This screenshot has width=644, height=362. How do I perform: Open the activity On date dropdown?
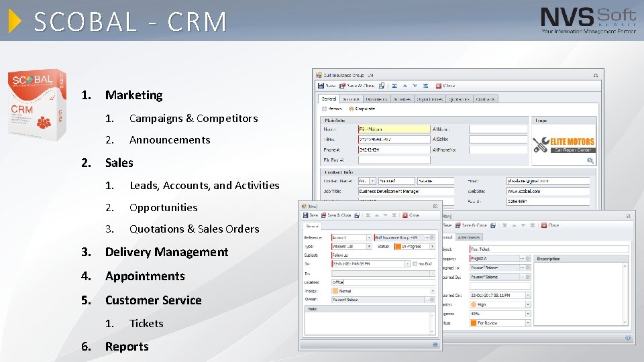click(x=407, y=264)
